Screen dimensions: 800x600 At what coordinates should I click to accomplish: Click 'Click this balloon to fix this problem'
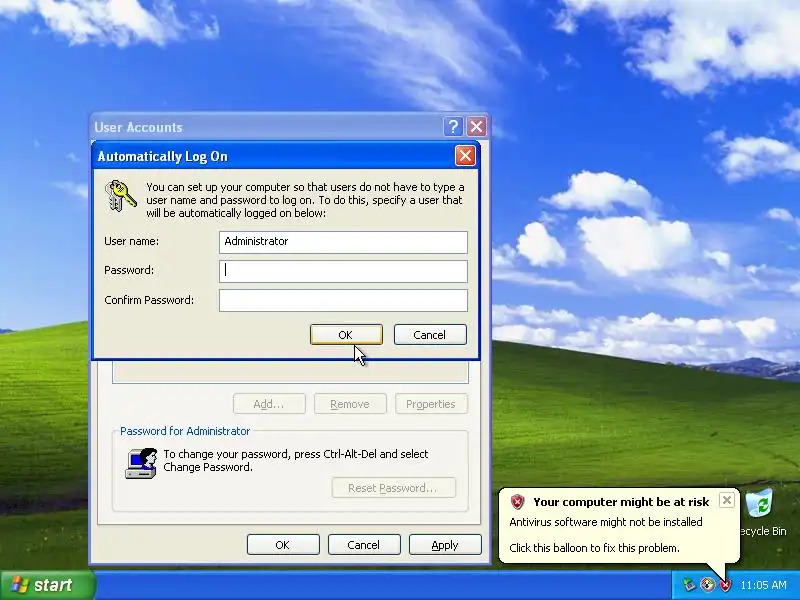594,548
